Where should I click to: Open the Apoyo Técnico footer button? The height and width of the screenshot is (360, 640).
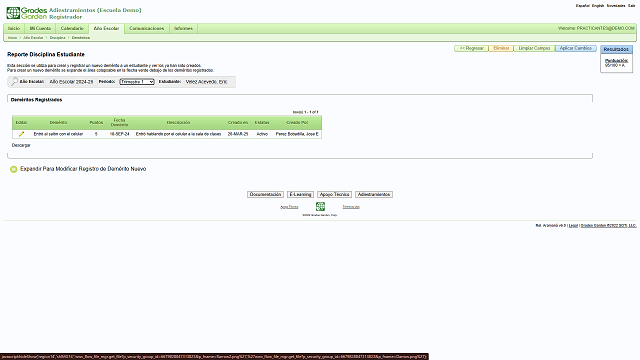tap(334, 194)
